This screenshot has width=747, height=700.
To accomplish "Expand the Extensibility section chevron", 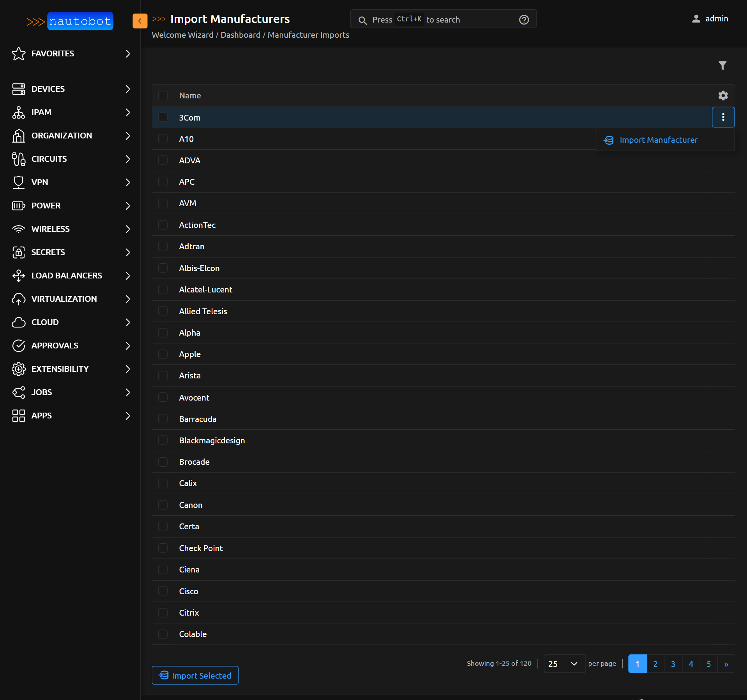I will tap(128, 369).
